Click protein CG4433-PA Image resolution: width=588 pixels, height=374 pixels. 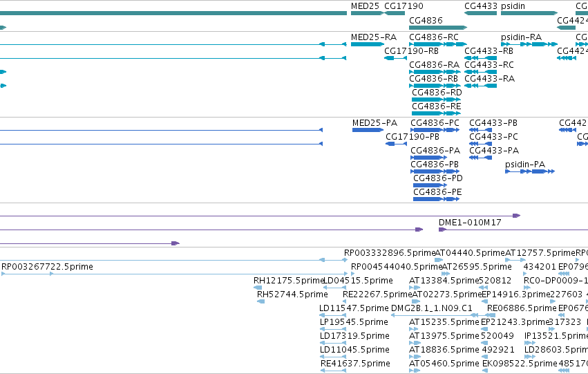pos(494,151)
